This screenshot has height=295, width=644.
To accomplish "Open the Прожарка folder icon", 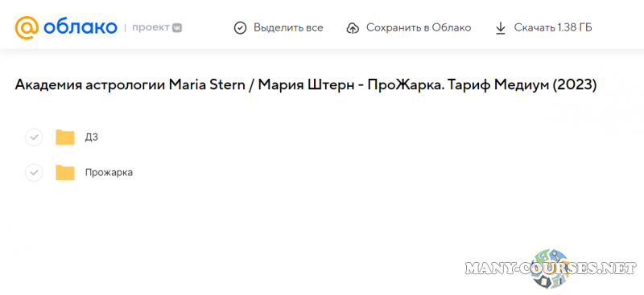I will point(65,173).
